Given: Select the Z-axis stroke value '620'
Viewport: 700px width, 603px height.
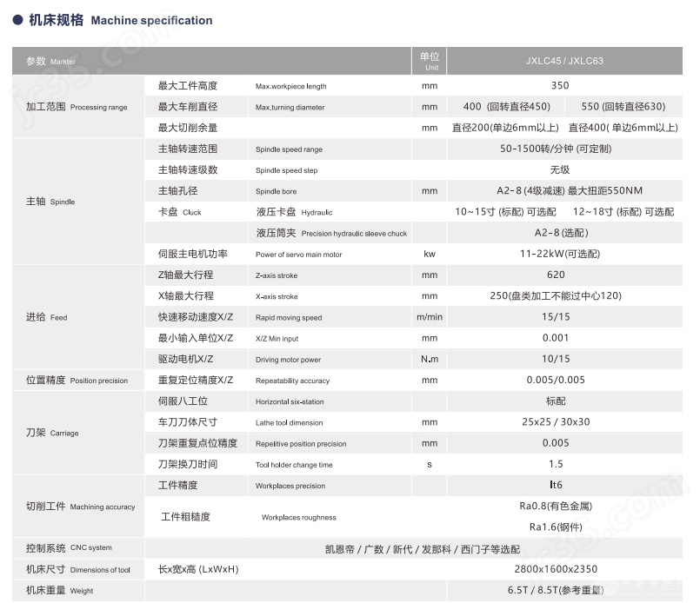Looking at the screenshot, I should (556, 275).
